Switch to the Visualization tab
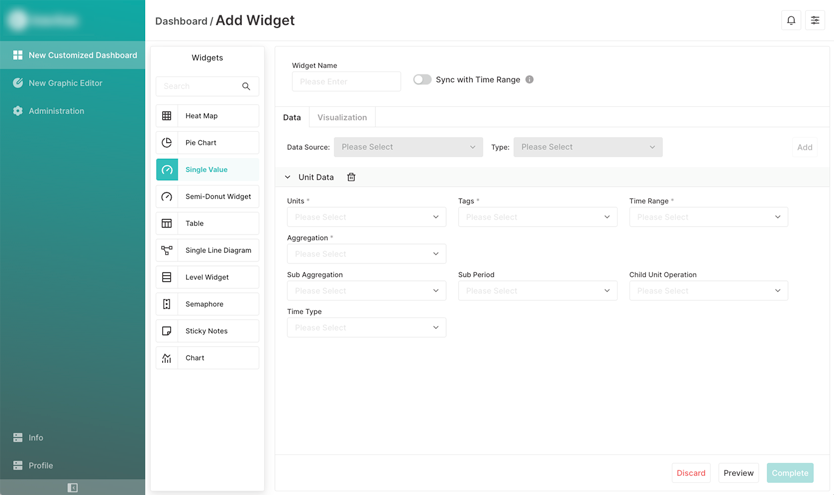Viewport: 834px width, 495px height. (342, 118)
